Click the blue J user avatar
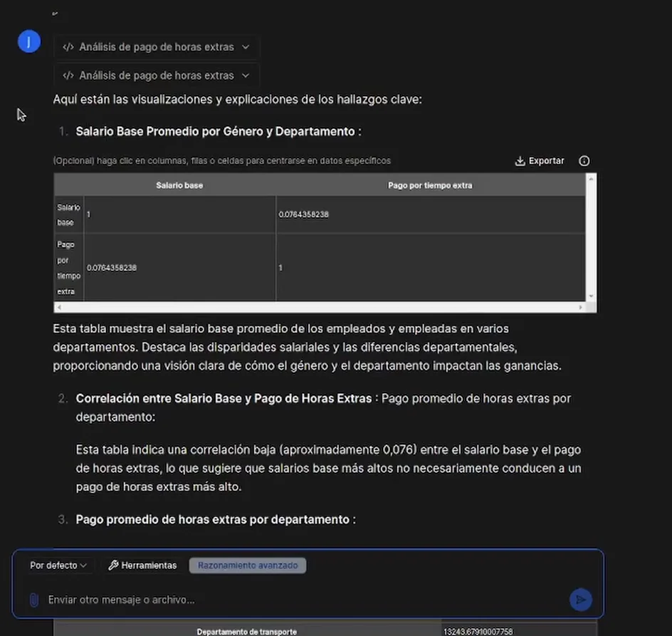 28,42
